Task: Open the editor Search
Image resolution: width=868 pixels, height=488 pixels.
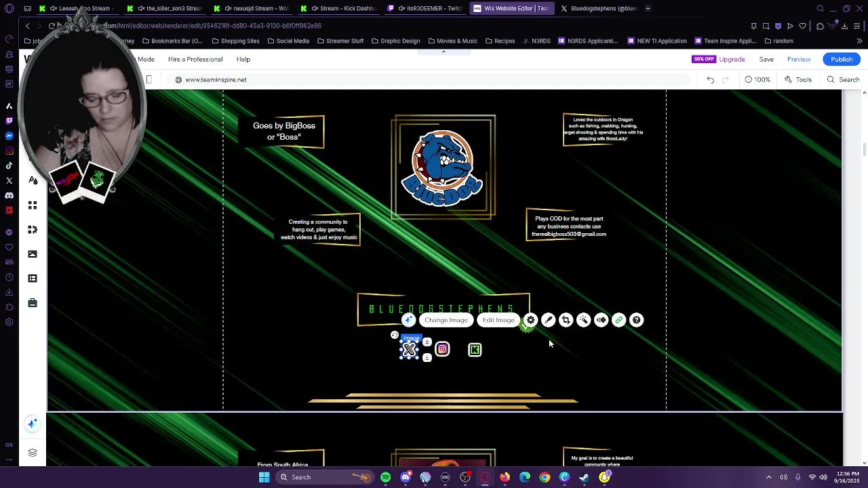Action: 843,80
